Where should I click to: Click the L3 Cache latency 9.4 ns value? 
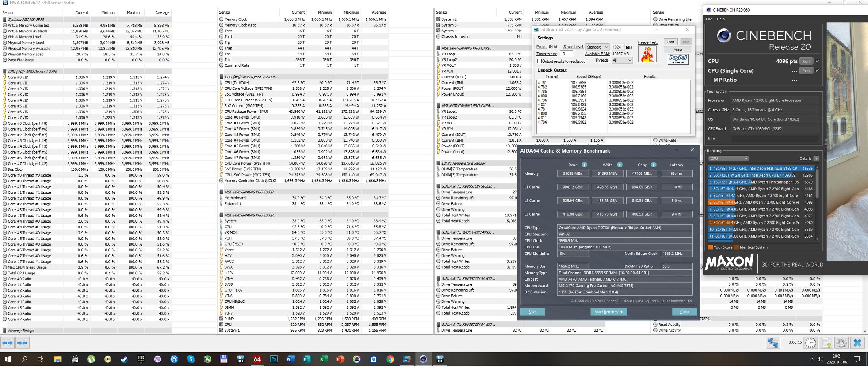point(676,214)
